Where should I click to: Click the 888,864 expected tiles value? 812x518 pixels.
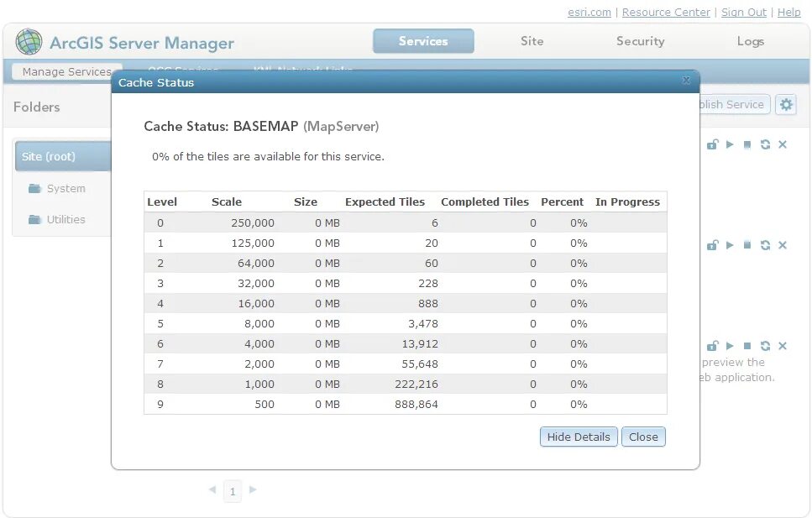[x=416, y=405]
